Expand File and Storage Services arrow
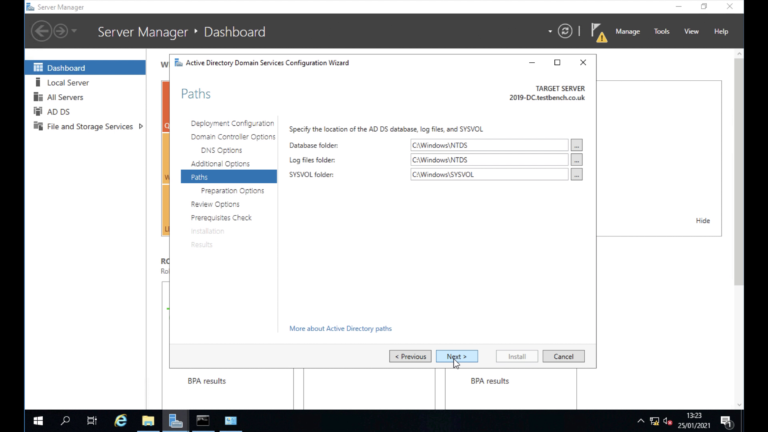 (x=141, y=126)
